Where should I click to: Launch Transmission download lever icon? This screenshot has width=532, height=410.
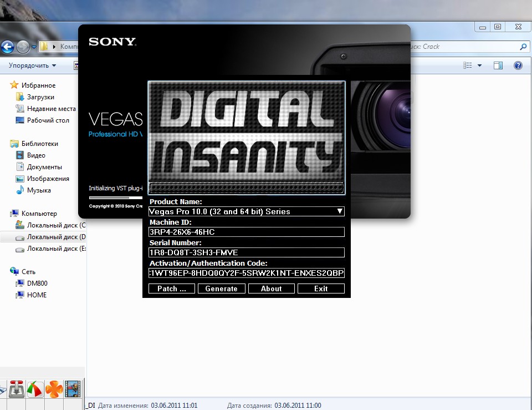[16, 389]
